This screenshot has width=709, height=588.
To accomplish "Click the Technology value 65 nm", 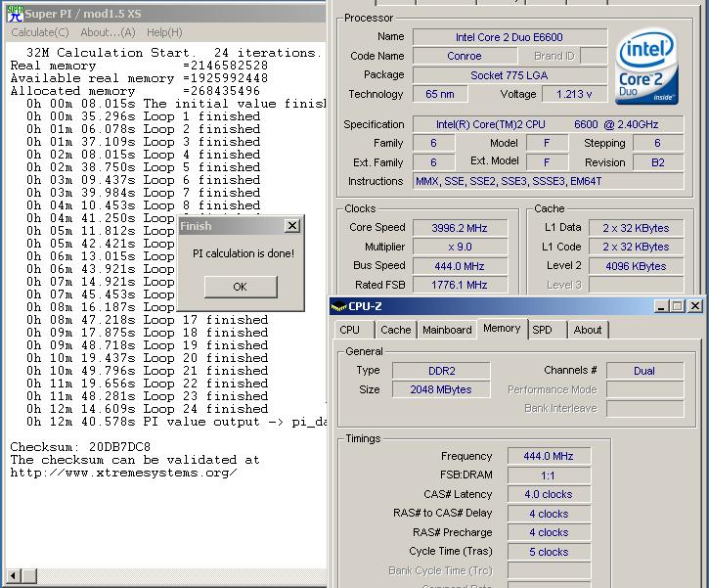I will click(440, 94).
